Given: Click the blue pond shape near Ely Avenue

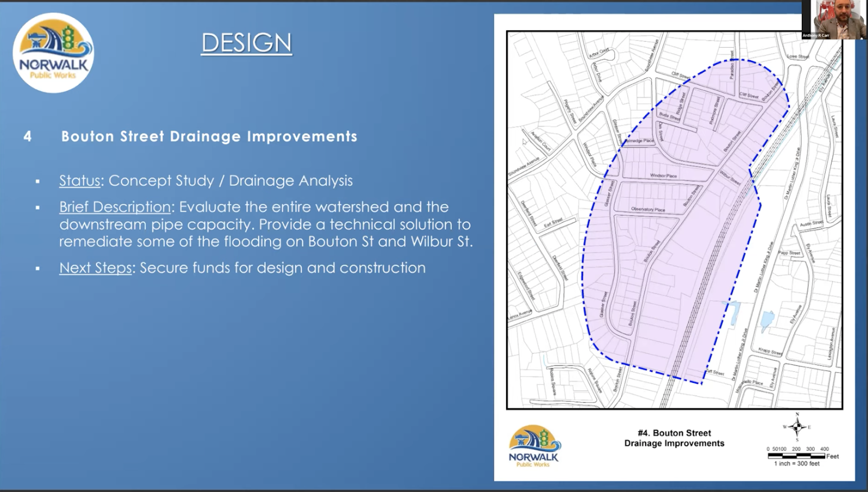Looking at the screenshot, I should (x=767, y=321).
